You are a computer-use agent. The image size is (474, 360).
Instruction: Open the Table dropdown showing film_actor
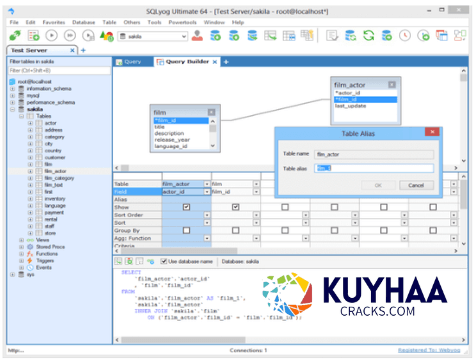(207, 184)
